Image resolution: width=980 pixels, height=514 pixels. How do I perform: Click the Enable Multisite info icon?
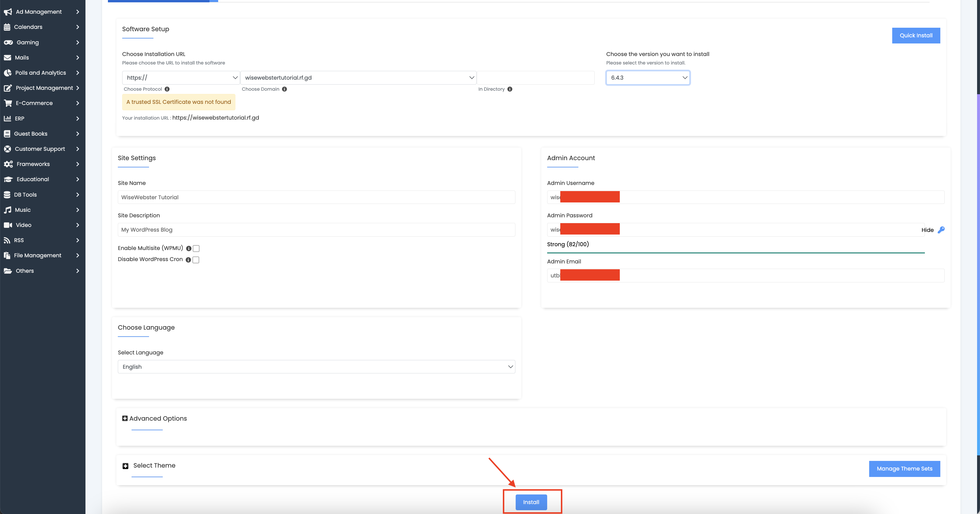[188, 249]
